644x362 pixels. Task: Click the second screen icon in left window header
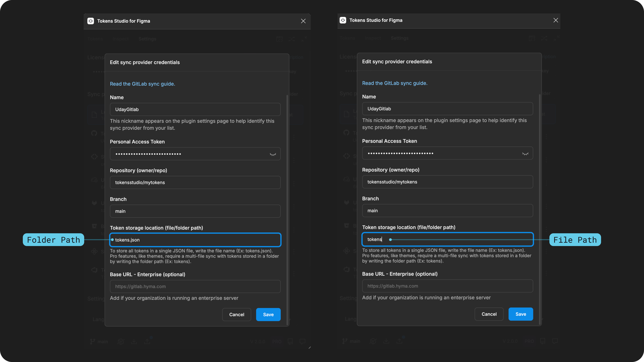[280, 39]
